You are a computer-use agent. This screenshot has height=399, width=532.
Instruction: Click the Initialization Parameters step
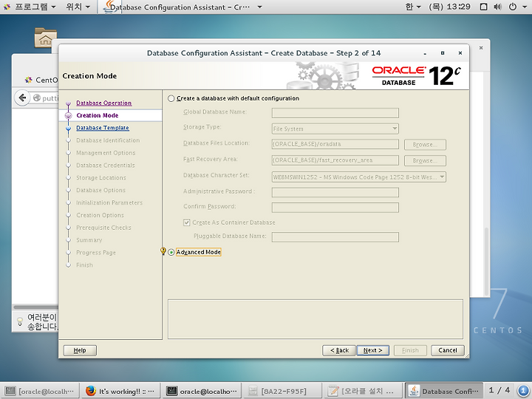click(109, 203)
